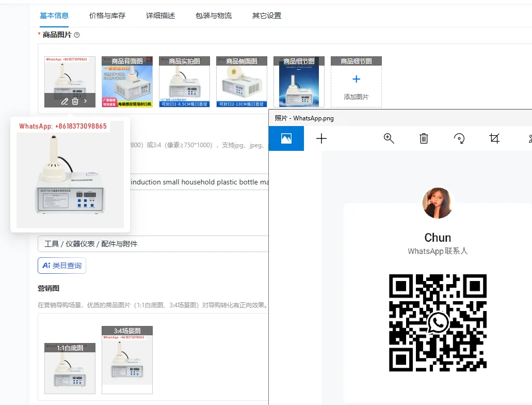Open the Photos app gallery view icon
The height and width of the screenshot is (405, 532).
tap(286, 138)
